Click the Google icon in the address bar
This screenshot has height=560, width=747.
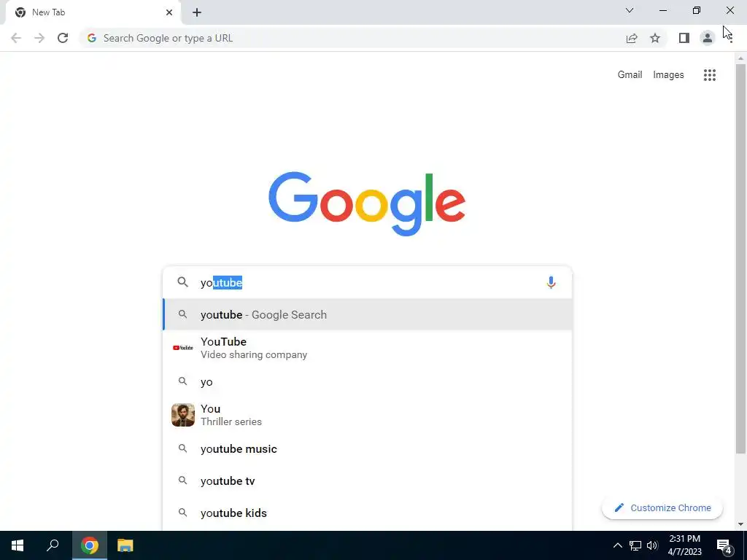92,38
